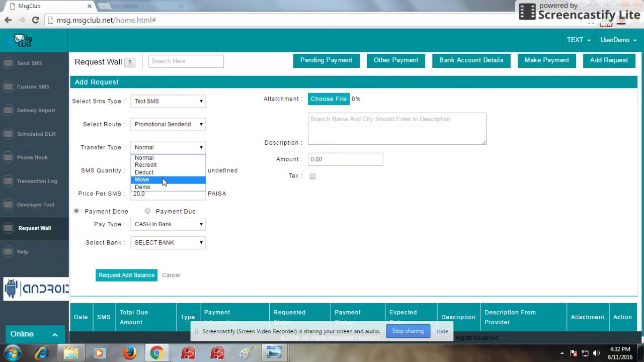This screenshot has width=644, height=362.
Task: Click the Phone Book sidebar icon
Action: point(8,158)
